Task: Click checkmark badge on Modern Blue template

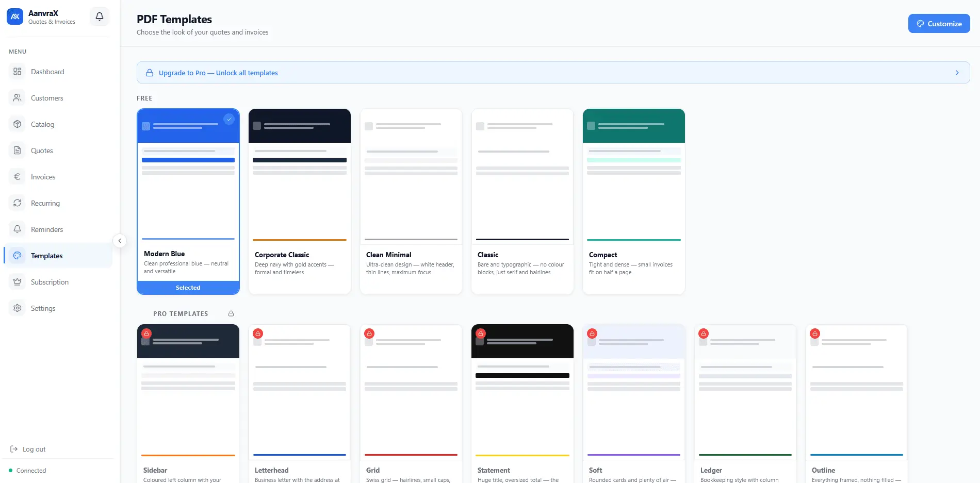Action: (x=229, y=119)
